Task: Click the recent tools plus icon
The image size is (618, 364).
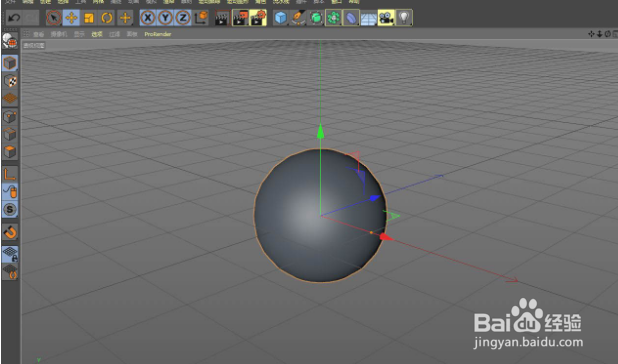Action: coord(125,18)
